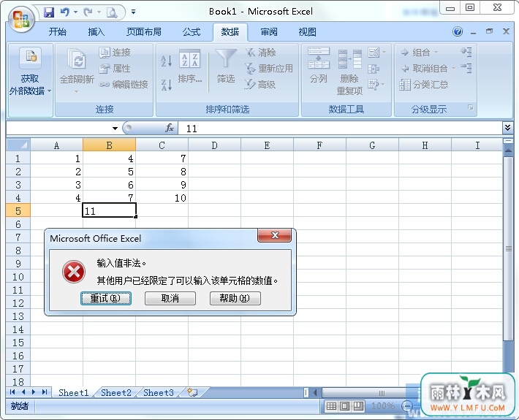
Task: Open 高级 advanced filter
Action: (x=260, y=85)
